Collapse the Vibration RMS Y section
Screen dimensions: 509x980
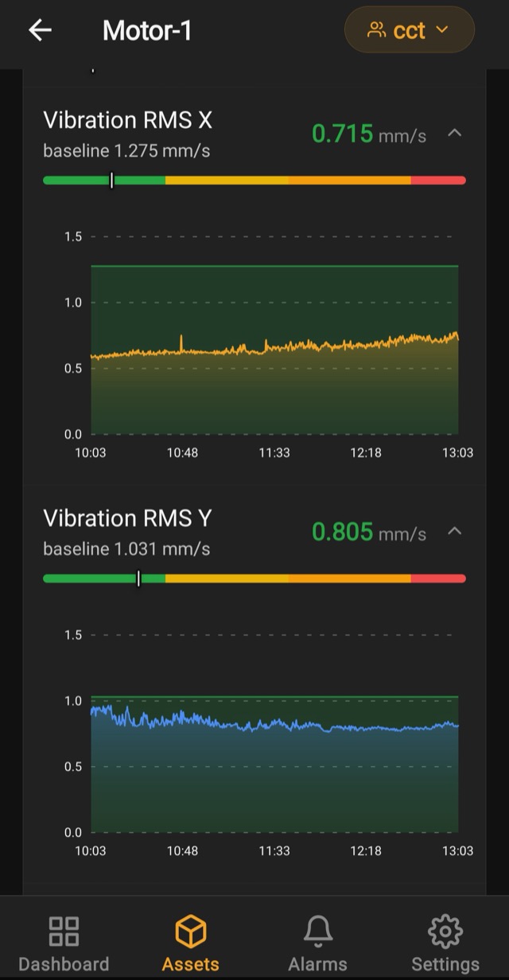(x=454, y=531)
